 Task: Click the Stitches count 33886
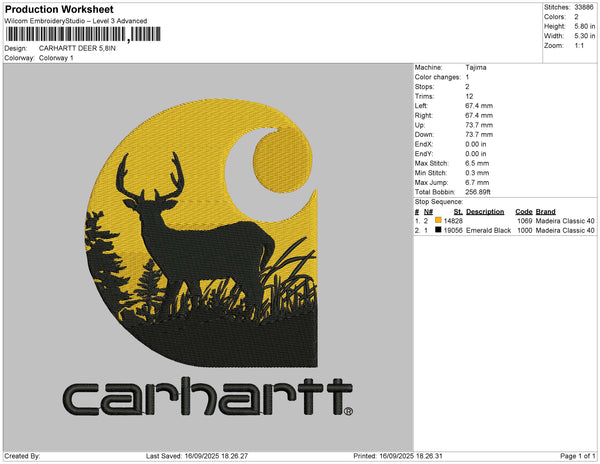pyautogui.click(x=582, y=6)
